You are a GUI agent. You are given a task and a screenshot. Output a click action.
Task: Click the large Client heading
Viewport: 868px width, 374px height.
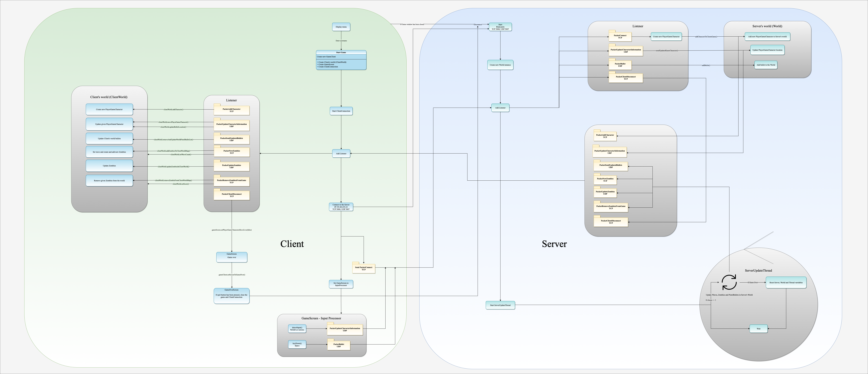click(x=292, y=244)
